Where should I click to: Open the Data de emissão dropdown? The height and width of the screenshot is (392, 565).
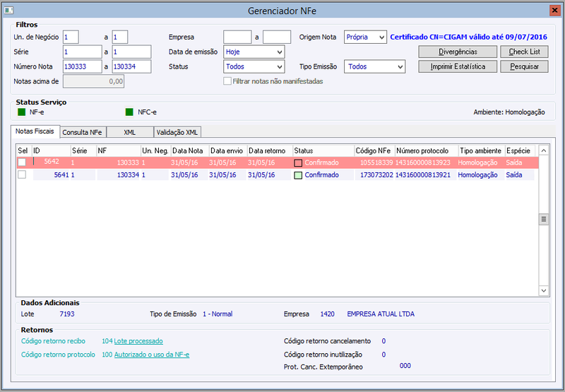[x=254, y=52]
